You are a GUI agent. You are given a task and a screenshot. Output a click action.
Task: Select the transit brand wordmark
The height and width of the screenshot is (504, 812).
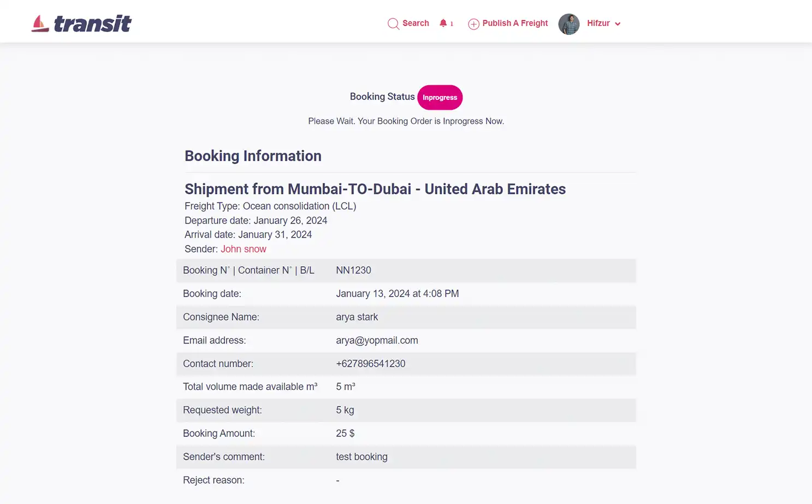[92, 23]
